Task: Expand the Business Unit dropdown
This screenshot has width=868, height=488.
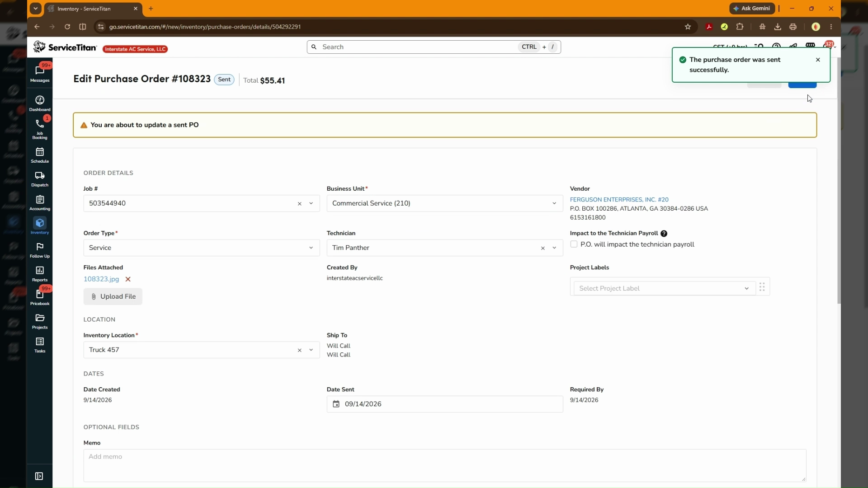Action: [x=444, y=203]
